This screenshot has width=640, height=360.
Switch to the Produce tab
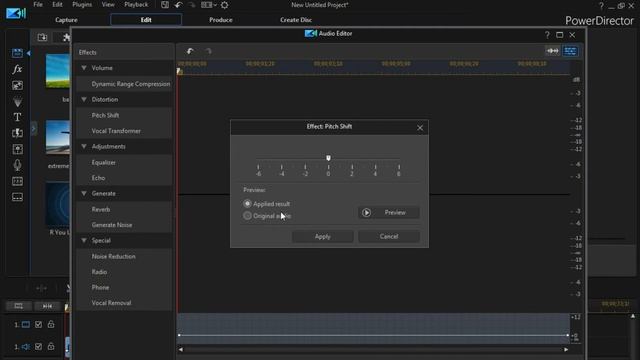pyautogui.click(x=221, y=20)
